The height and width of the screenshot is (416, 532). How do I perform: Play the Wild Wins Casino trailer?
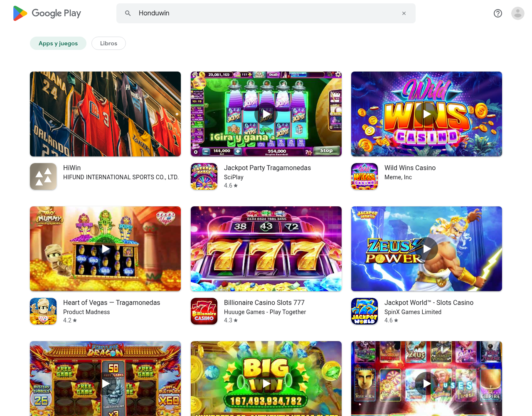click(426, 114)
